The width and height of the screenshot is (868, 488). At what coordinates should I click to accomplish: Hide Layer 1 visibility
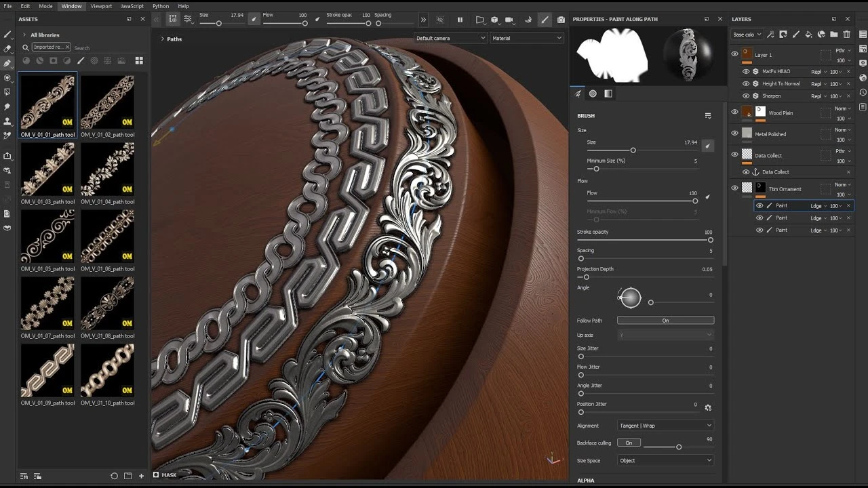click(x=734, y=54)
